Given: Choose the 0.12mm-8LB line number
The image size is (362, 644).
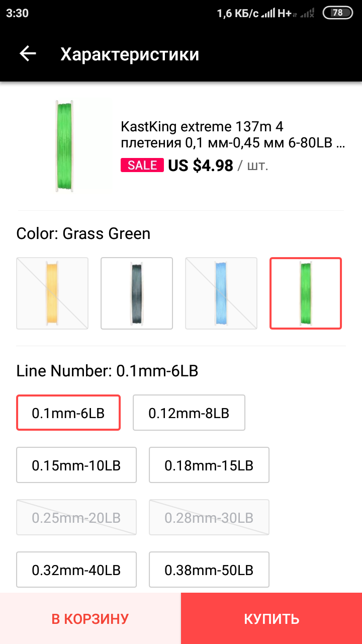Looking at the screenshot, I should pos(189,413).
